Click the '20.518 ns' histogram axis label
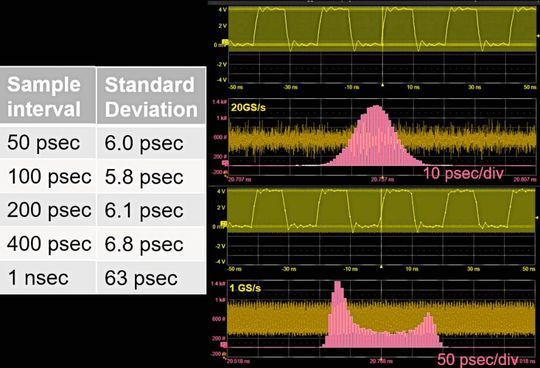The height and width of the screenshot is (368, 540). coord(238,361)
